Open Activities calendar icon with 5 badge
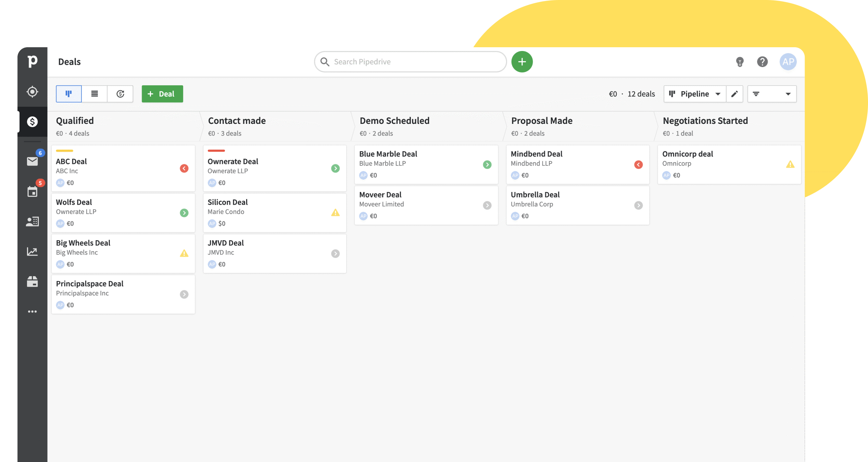The image size is (868, 462). click(x=33, y=191)
